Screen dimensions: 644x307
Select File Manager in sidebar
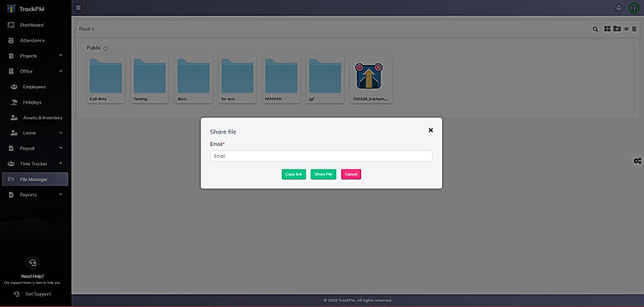tap(35, 179)
